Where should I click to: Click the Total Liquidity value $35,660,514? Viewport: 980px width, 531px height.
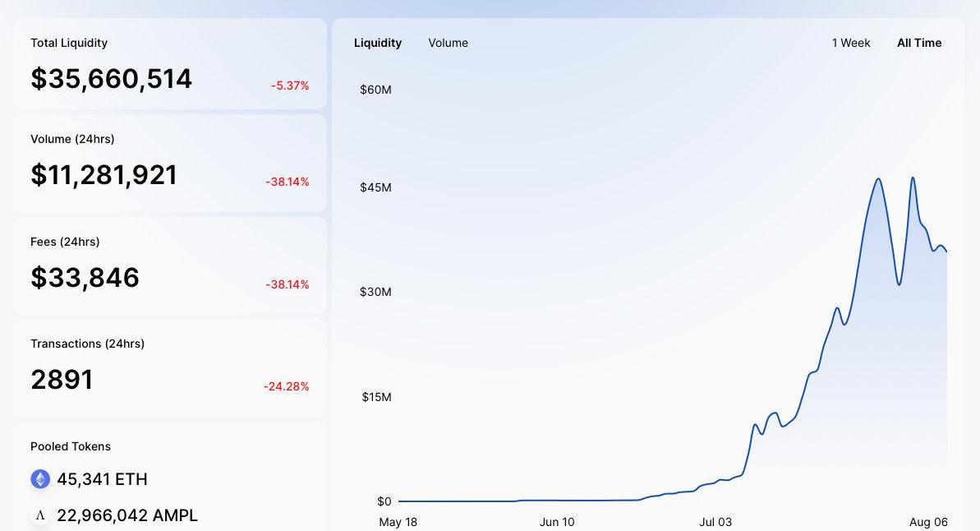click(x=111, y=79)
